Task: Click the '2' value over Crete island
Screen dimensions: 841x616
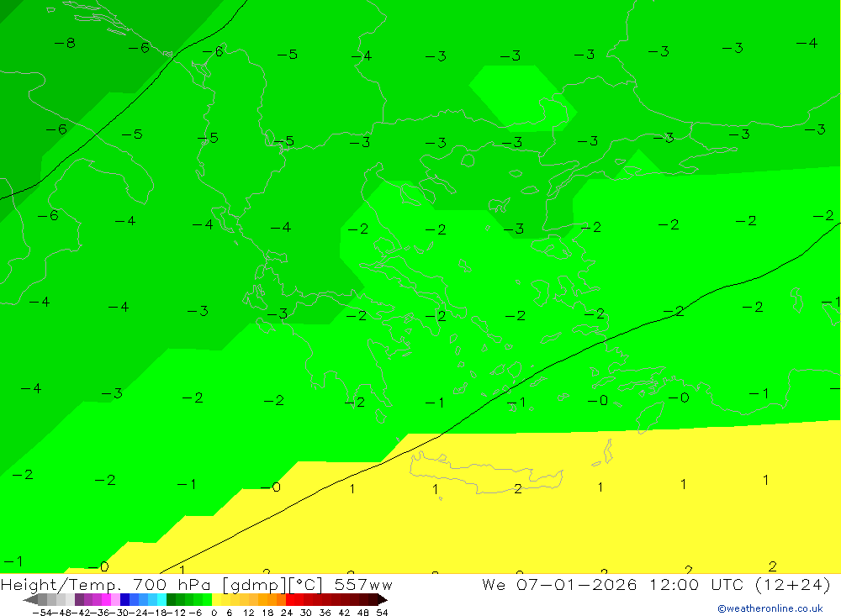Action: [517, 489]
